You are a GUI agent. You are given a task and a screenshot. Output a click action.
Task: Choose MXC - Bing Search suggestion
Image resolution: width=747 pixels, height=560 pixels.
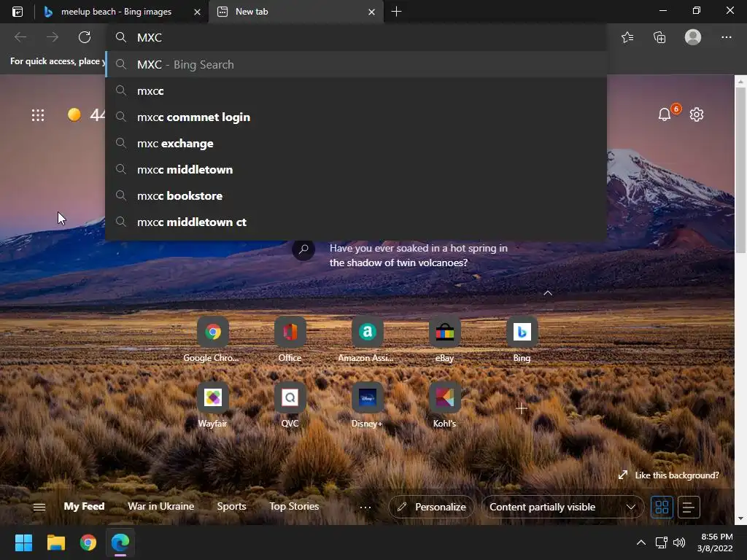356,64
